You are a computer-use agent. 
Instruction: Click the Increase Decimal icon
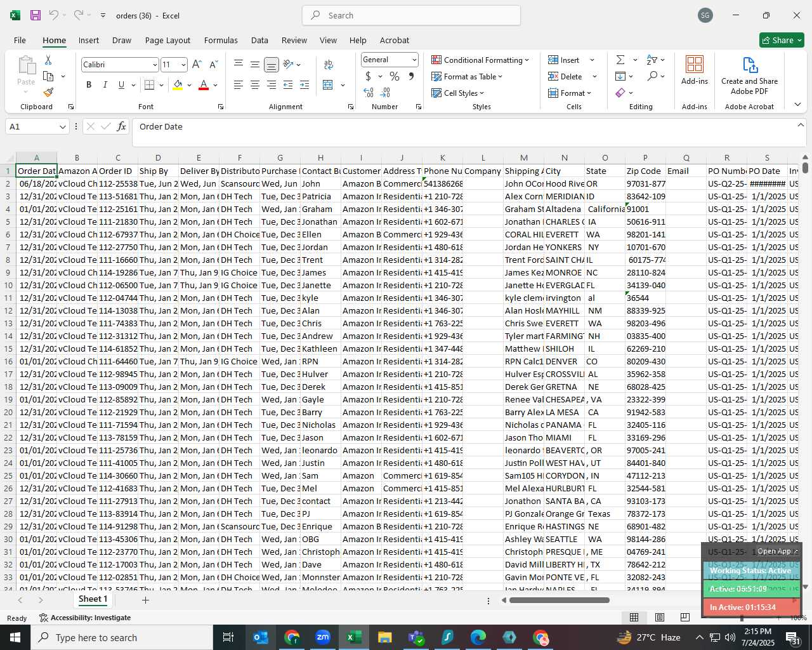pos(369,93)
